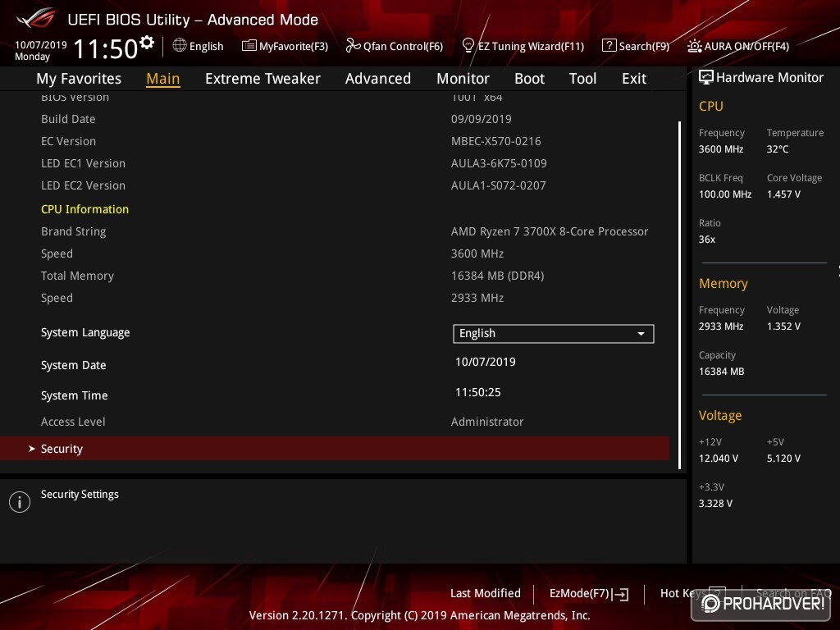
Task: Click the Total Memory label
Action: coord(77,276)
